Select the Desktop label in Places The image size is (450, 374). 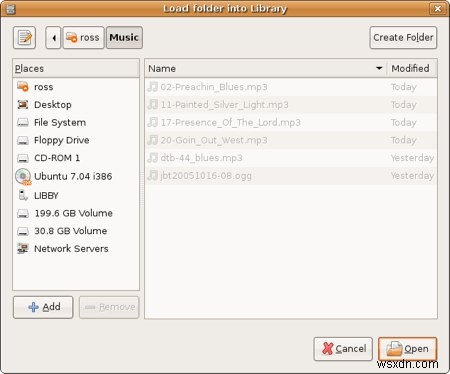tap(53, 105)
